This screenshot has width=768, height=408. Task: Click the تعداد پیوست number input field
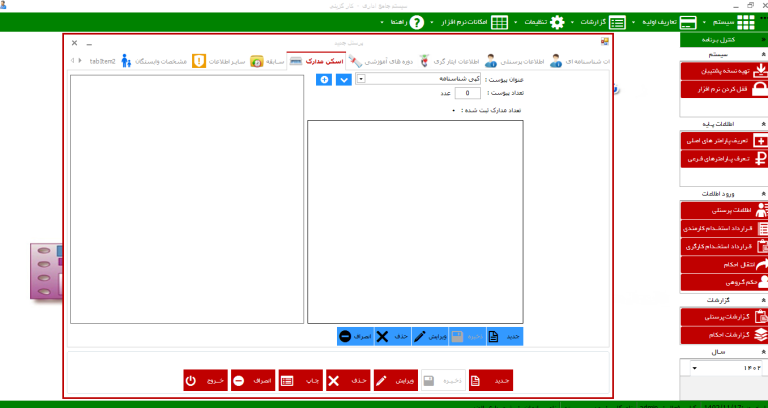(x=467, y=93)
